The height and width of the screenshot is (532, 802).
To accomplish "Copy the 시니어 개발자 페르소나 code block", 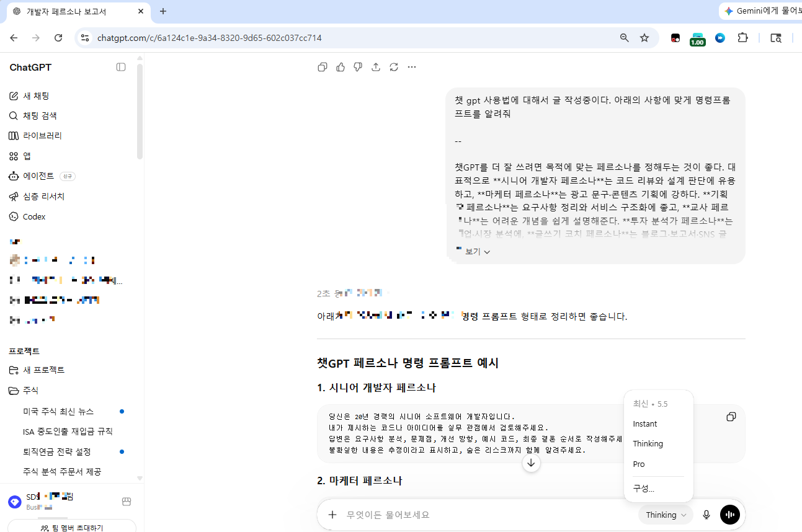I will [731, 417].
